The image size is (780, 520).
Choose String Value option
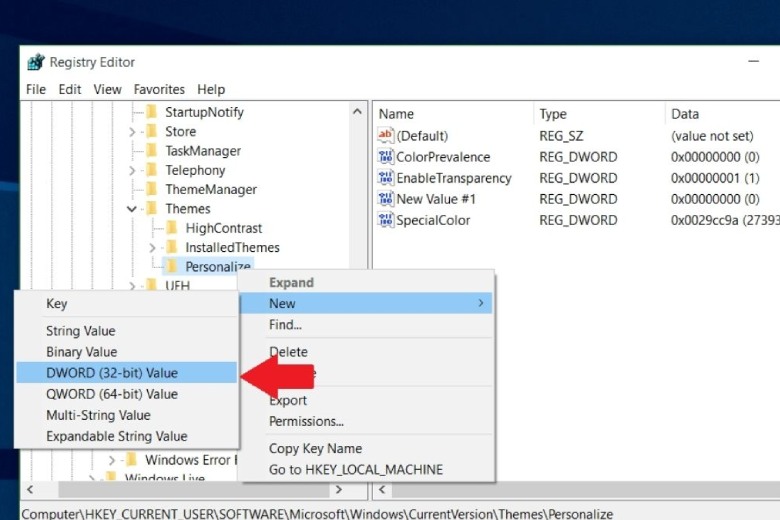coord(126,331)
